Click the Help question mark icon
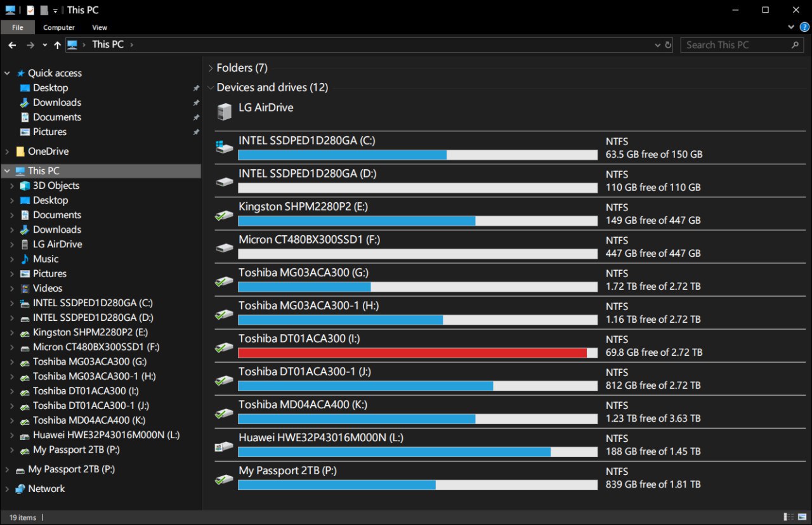Viewport: 812px width, 525px height. click(x=804, y=27)
